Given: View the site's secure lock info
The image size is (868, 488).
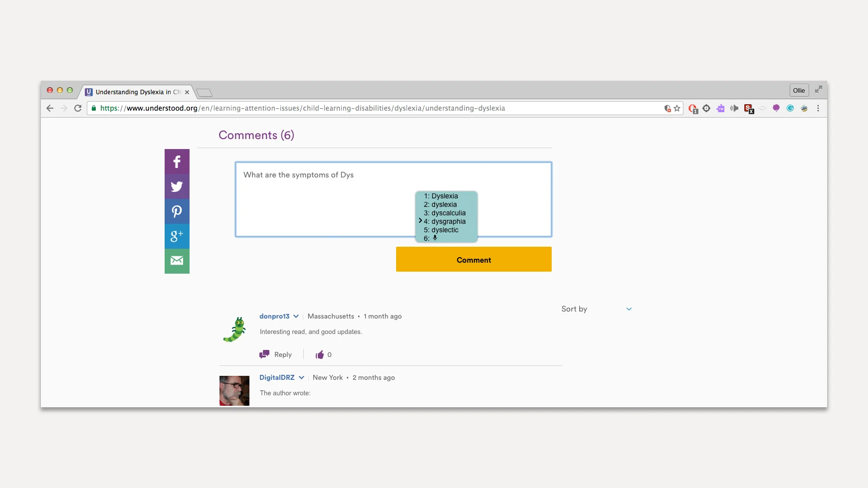Looking at the screenshot, I should click(94, 108).
